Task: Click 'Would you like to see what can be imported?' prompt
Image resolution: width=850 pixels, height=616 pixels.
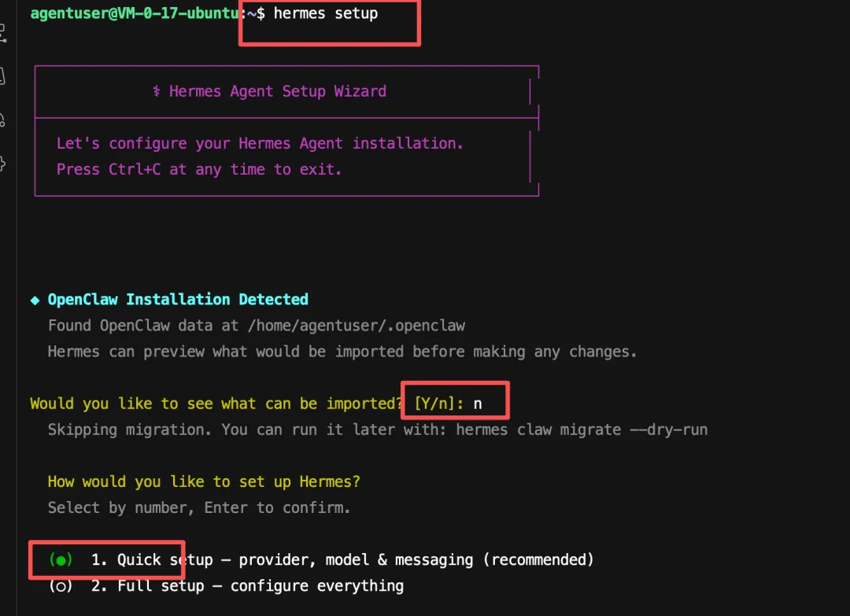Action: [216, 404]
